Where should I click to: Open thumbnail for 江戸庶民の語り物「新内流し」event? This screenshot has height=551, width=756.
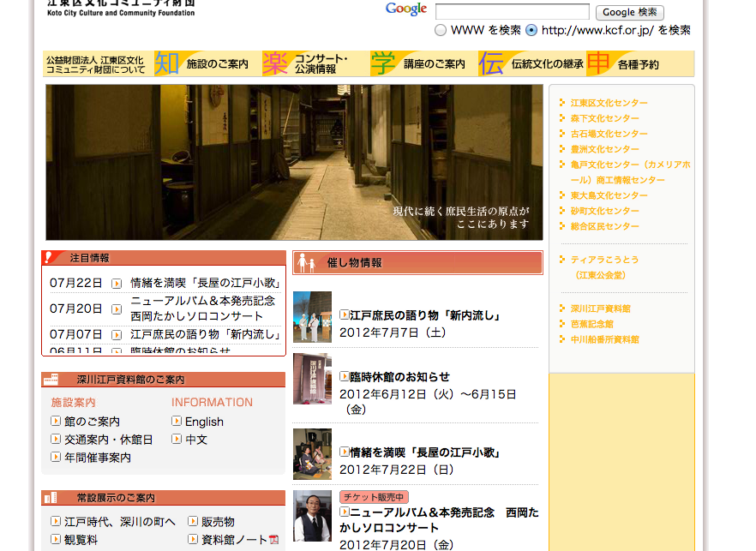[312, 317]
